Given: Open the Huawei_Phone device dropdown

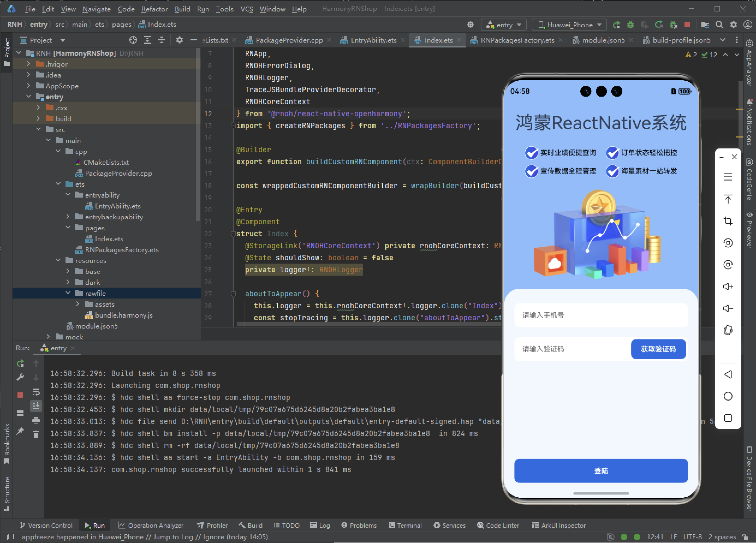Looking at the screenshot, I should (x=569, y=25).
